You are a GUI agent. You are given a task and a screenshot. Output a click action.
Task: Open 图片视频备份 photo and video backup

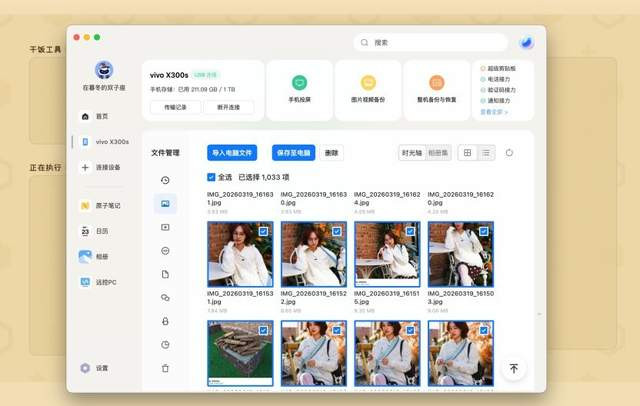tap(368, 83)
